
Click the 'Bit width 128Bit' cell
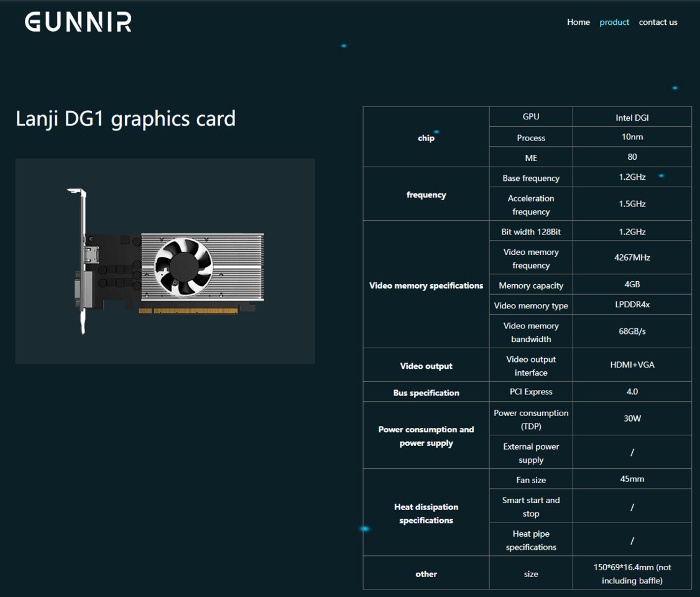531,231
